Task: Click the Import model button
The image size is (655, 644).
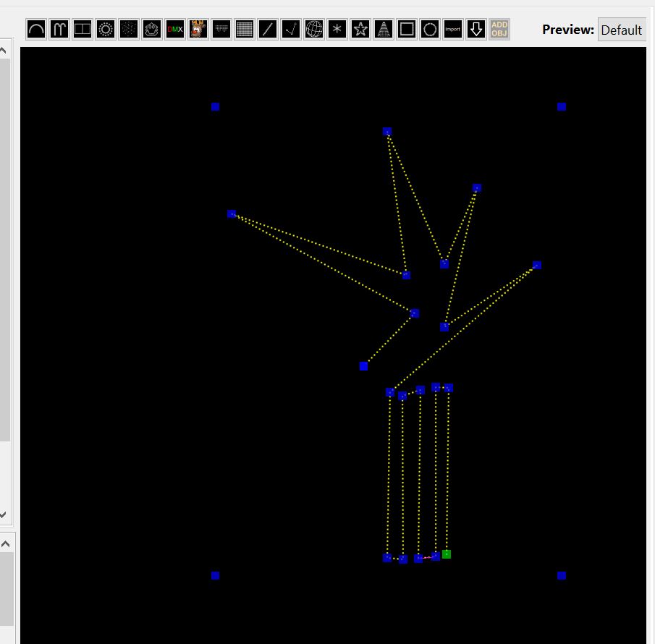Action: 453,30
